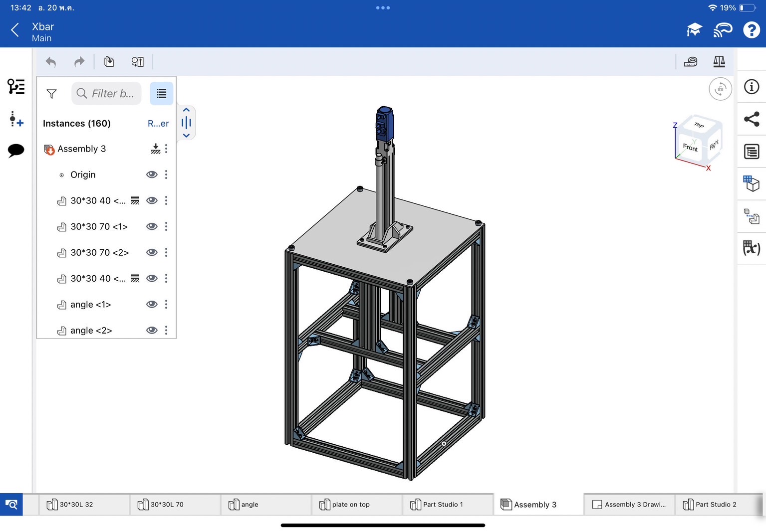Toggle visibility of angle <1>
The width and height of the screenshot is (766, 532).
point(152,304)
